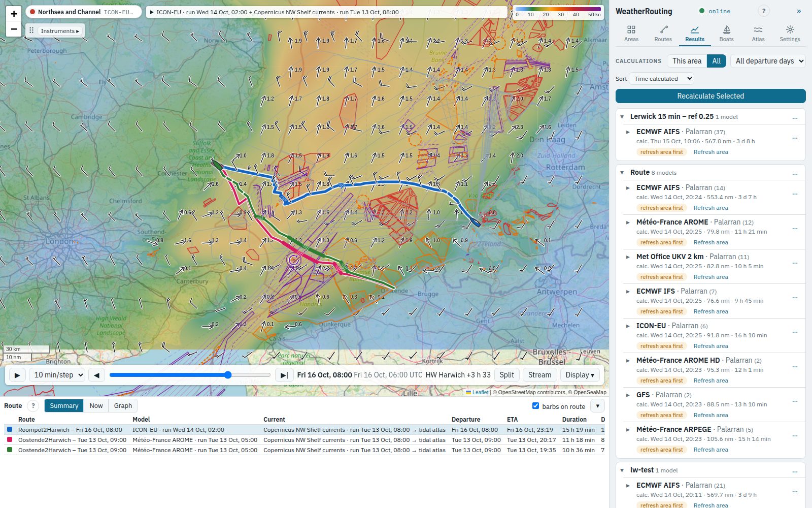Zoom out on the map

(x=14, y=29)
